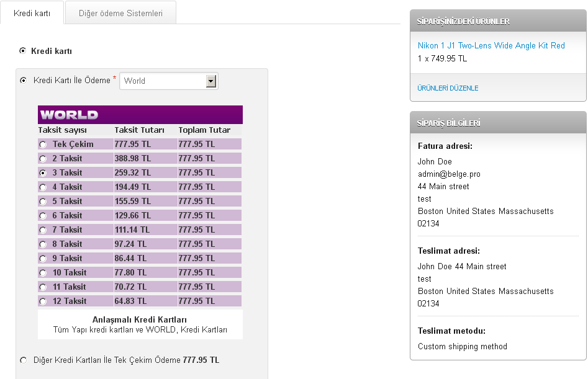Click the 111.14 TL installment amount
This screenshot has height=379, width=588.
(132, 230)
